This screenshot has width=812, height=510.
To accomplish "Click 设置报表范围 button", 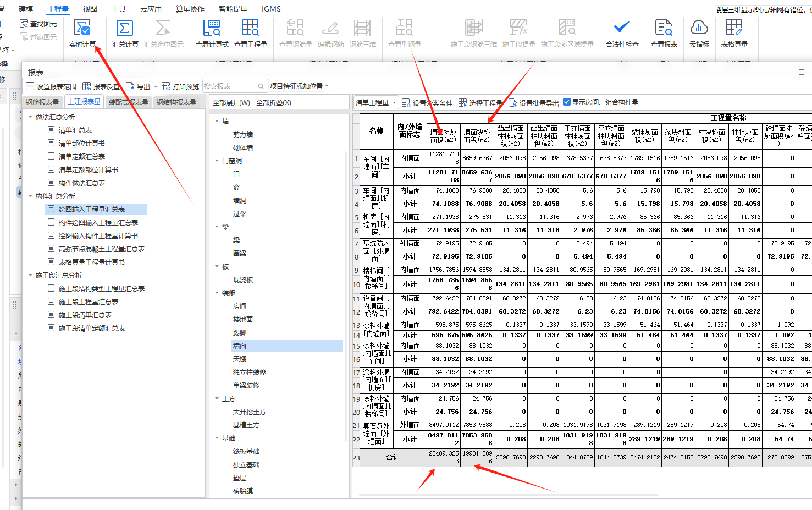I will [x=51, y=86].
